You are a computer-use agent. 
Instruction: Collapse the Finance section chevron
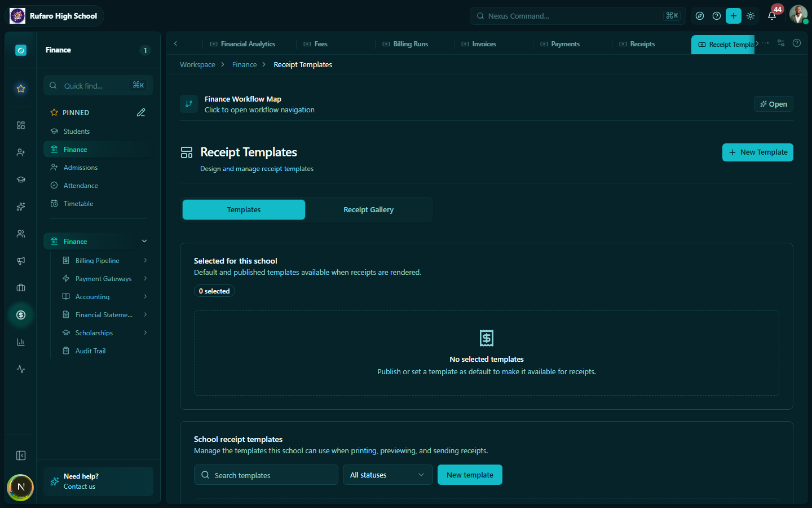point(144,241)
